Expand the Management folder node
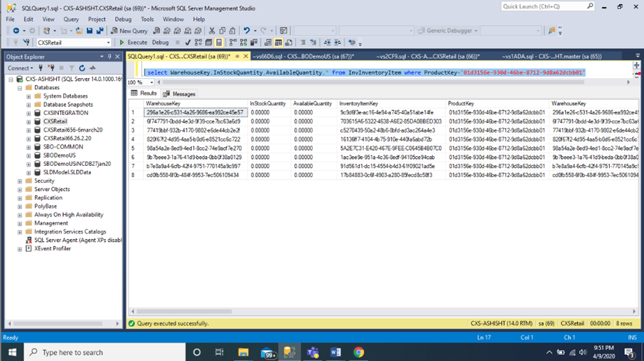The width and height of the screenshot is (644, 361). 20,223
